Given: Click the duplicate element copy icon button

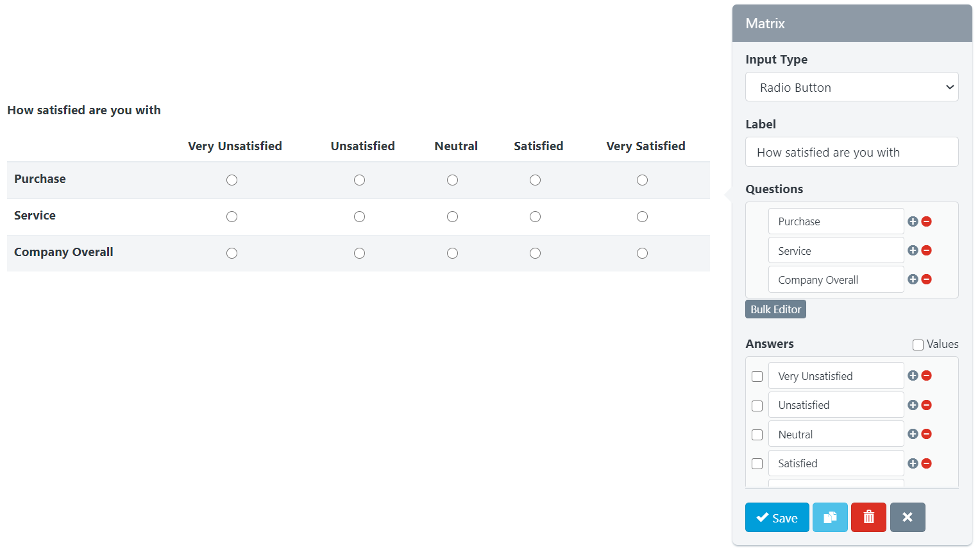Looking at the screenshot, I should 830,517.
